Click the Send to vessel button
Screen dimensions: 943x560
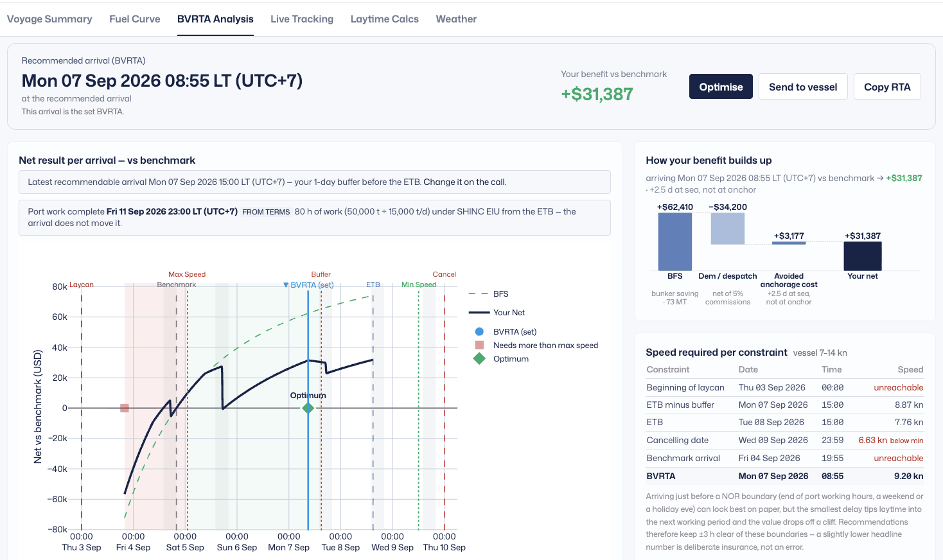pos(803,87)
